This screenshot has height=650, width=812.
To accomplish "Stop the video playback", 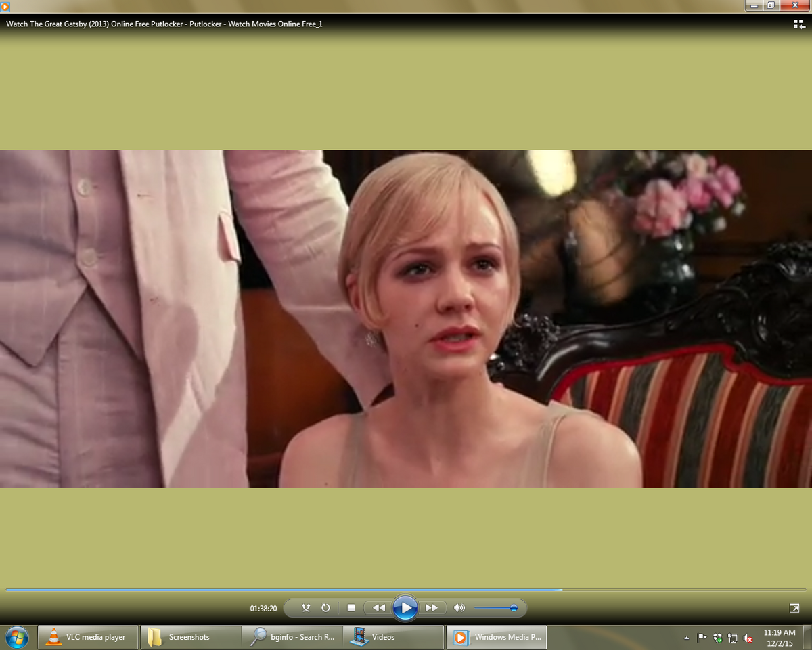I will tap(351, 608).
